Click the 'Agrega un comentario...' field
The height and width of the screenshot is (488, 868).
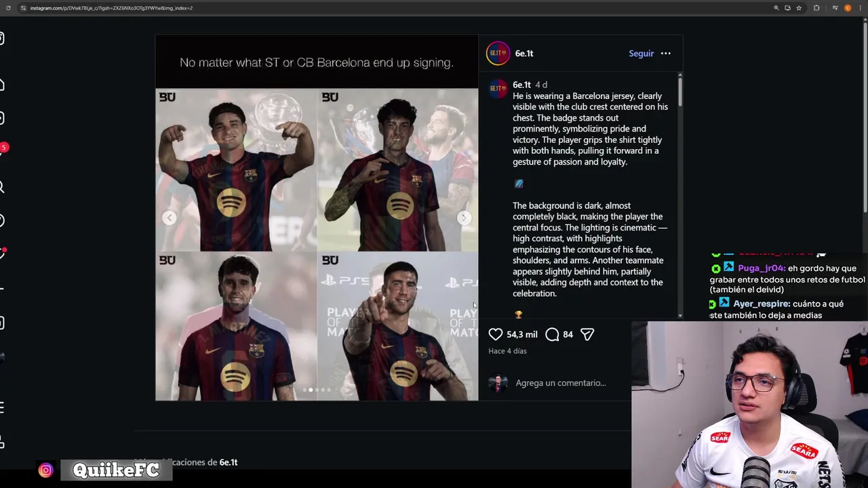pyautogui.click(x=561, y=383)
